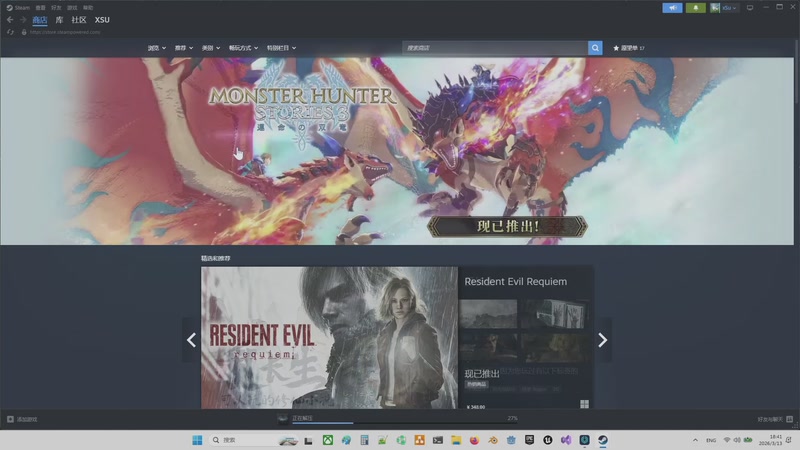Open Blender from the taskbar
Image resolution: width=800 pixels, height=450 pixels.
point(493,440)
